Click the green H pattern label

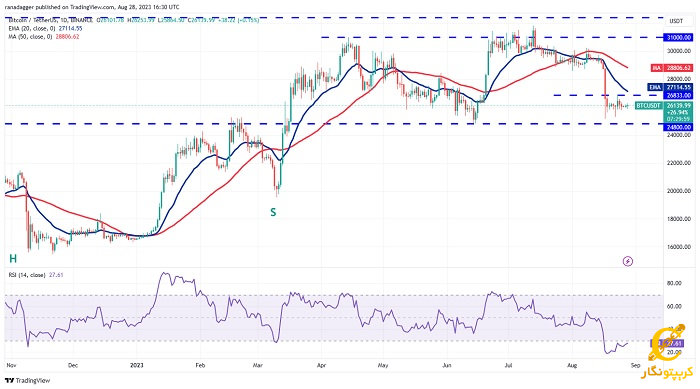13,259
